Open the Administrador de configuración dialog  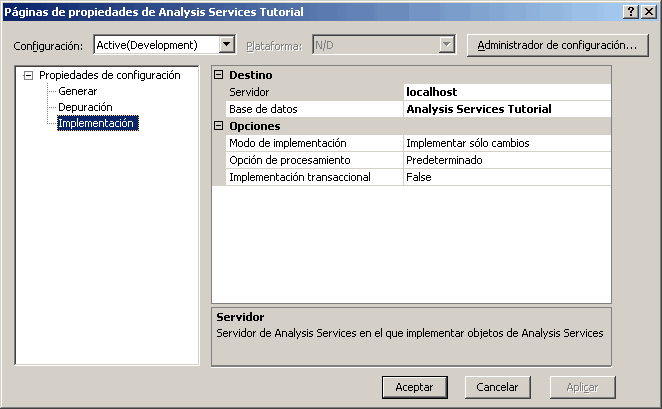point(557,45)
